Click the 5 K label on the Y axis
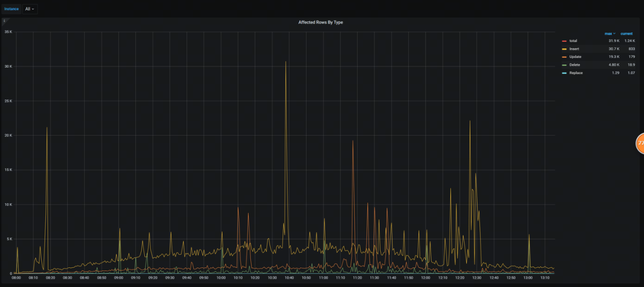Image resolution: width=644 pixels, height=287 pixels. tap(9, 239)
